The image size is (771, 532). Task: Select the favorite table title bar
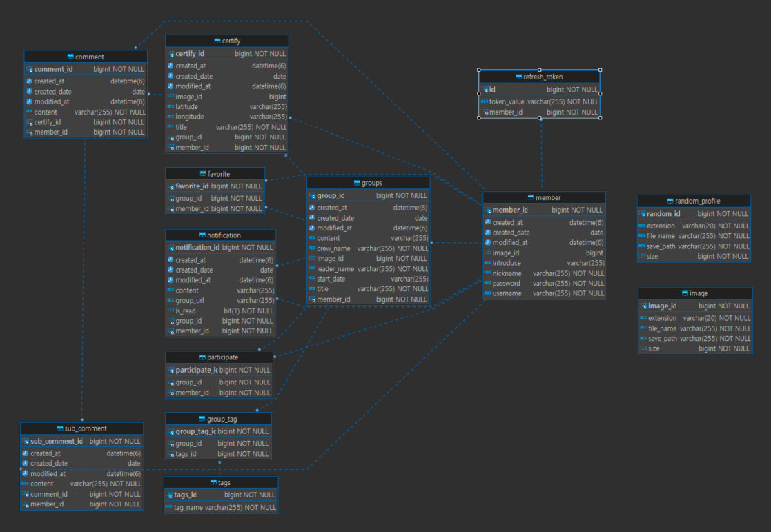pyautogui.click(x=215, y=173)
